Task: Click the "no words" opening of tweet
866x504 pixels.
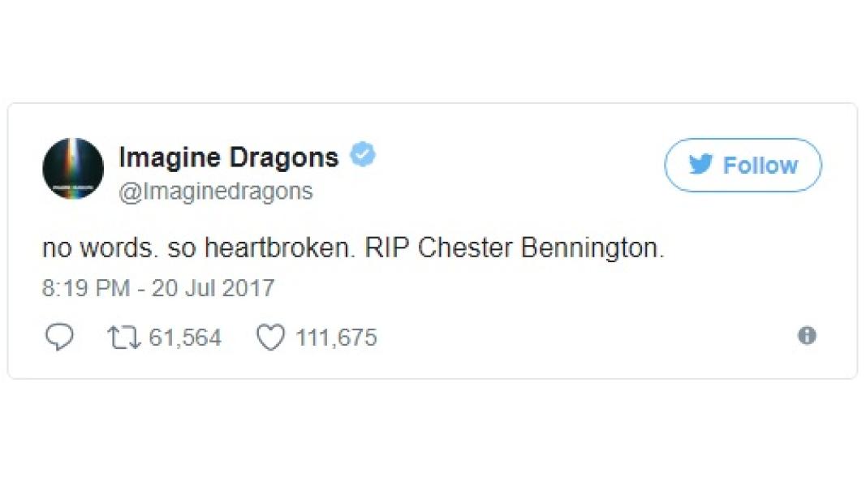Action: click(97, 248)
